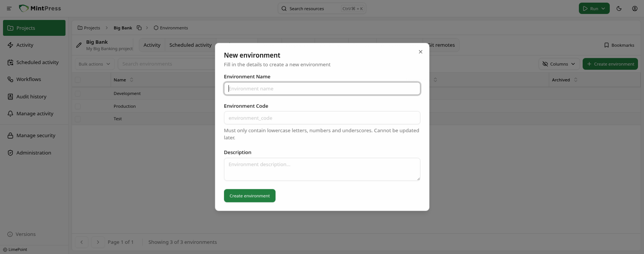Viewport: 644px width, 254px height.
Task: Click the hamburger menu icon
Action: click(x=9, y=8)
